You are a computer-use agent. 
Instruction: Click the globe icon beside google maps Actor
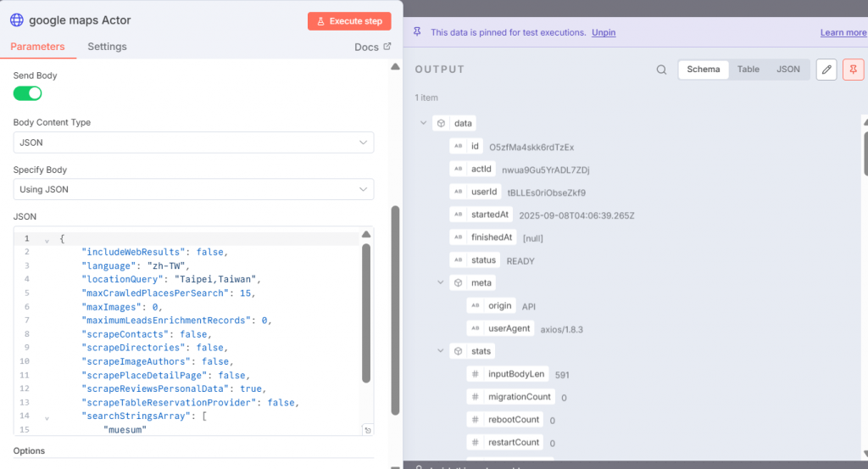[17, 20]
